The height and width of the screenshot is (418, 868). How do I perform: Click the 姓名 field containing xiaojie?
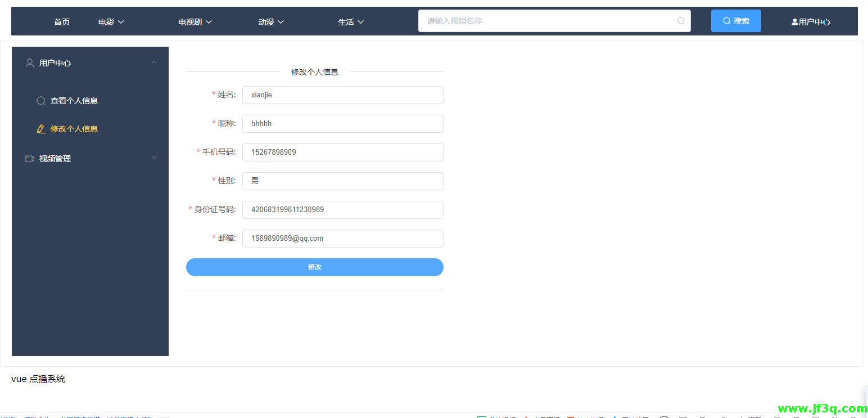click(x=342, y=95)
